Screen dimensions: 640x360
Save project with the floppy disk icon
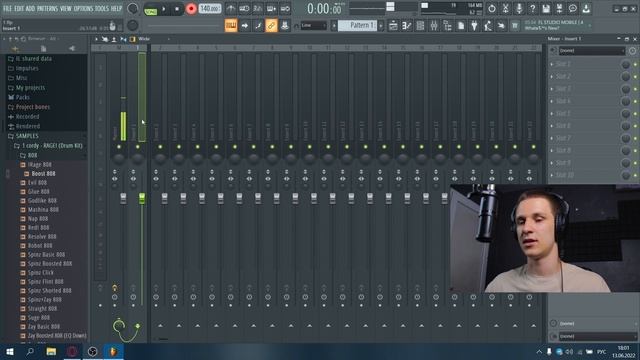pos(546,9)
